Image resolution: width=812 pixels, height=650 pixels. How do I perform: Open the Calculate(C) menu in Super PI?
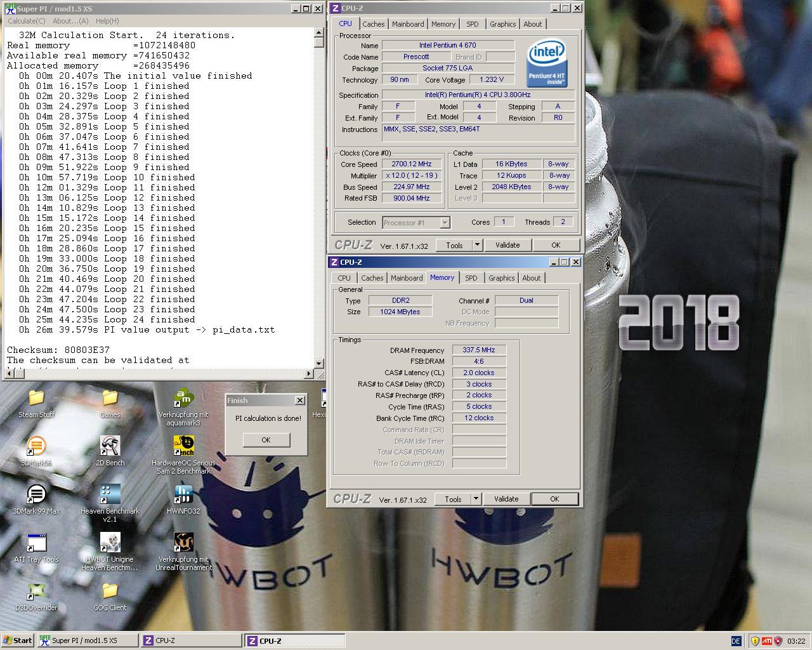[x=26, y=21]
